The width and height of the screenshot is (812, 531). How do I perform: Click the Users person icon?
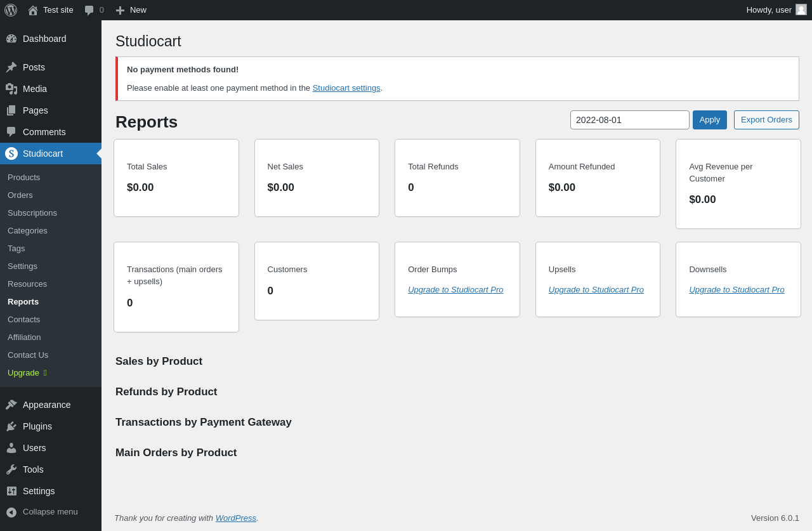[x=11, y=448]
